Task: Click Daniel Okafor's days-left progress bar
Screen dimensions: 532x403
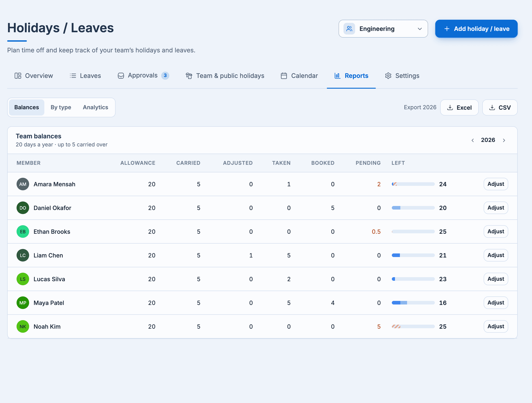Action: tap(413, 208)
